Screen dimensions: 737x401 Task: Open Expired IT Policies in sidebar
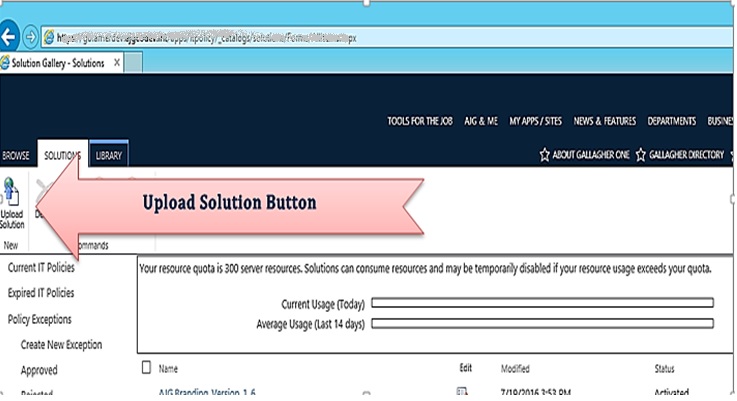point(41,293)
